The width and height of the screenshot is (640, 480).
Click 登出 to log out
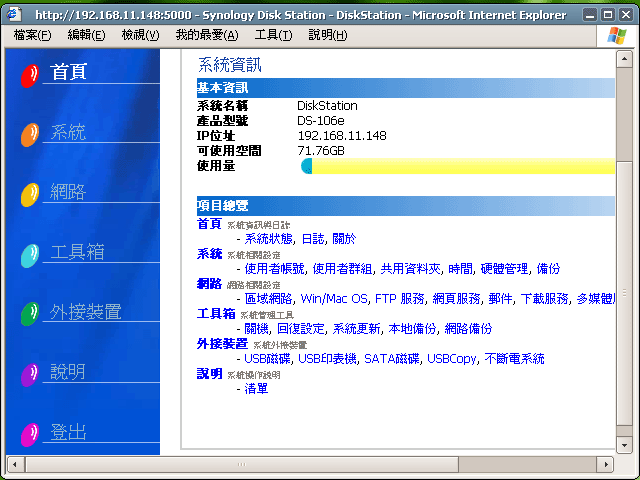click(68, 431)
